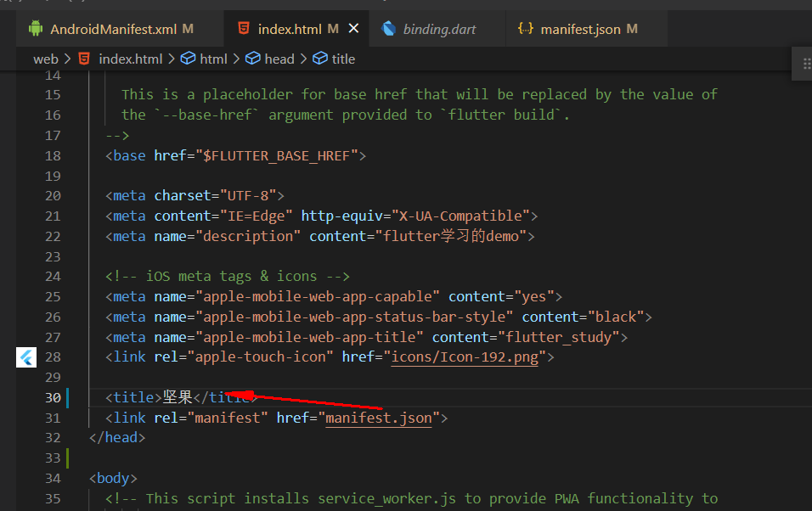Open the icons/Icon-192.png link
Viewport: 812px width, 511px height.
click(x=465, y=357)
